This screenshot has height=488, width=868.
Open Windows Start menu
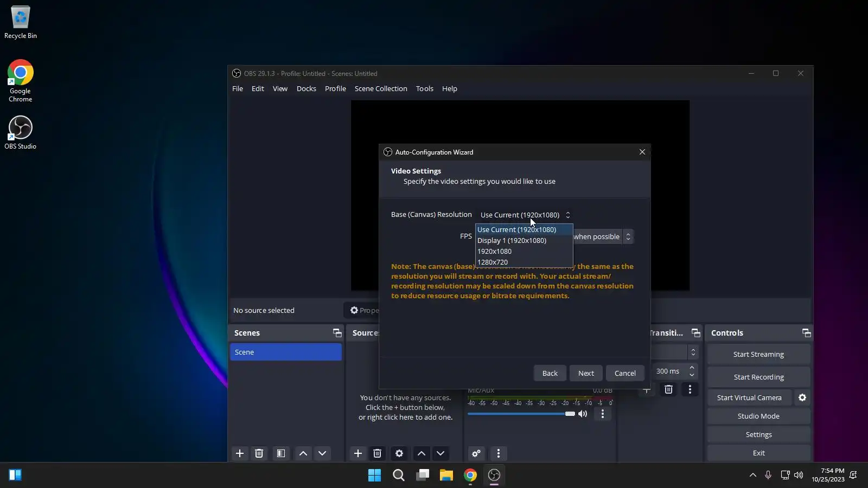coord(374,476)
